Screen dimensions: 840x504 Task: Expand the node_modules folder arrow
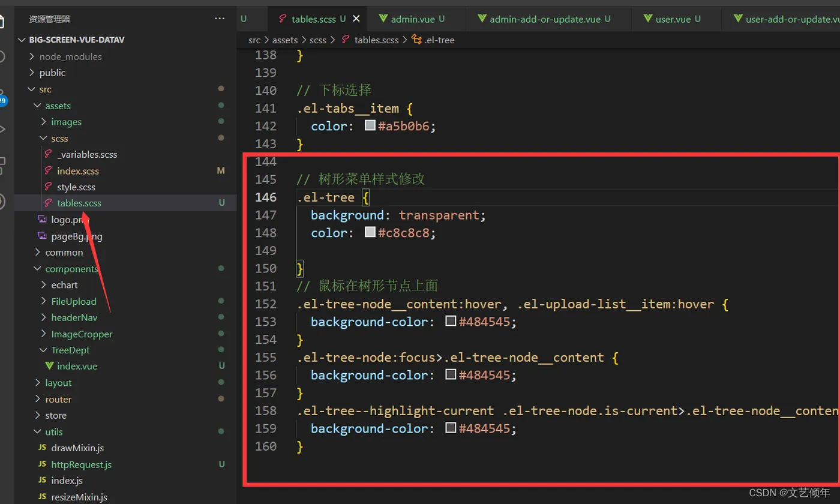point(32,56)
